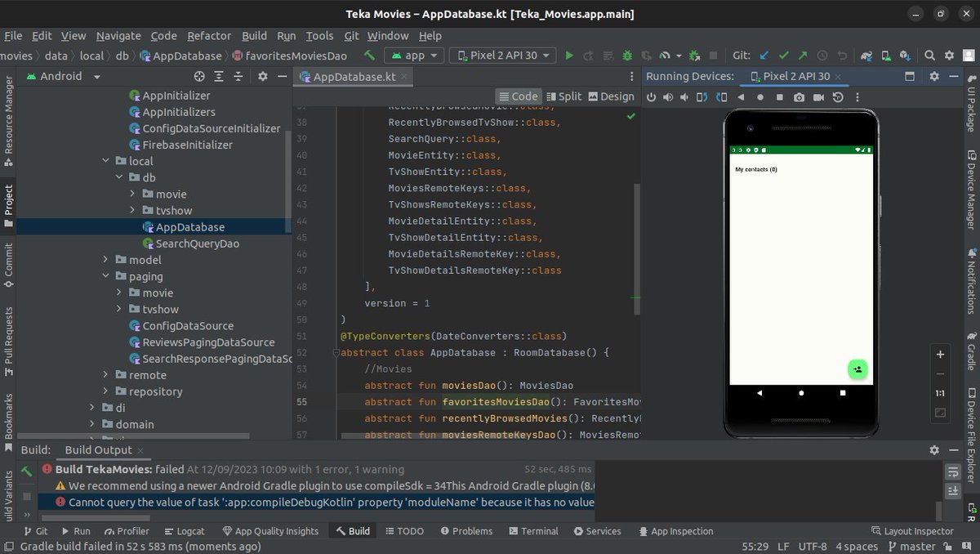The image size is (980, 554).
Task: Click Search Everywhere magnifier icon
Action: pos(929,56)
